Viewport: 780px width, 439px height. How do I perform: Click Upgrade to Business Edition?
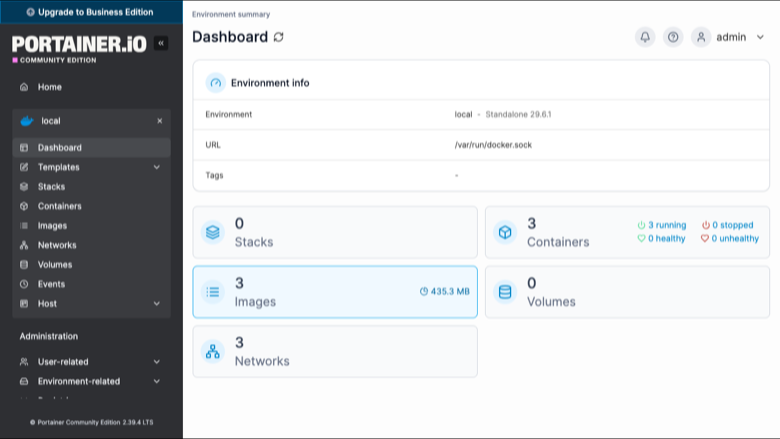[x=91, y=12]
